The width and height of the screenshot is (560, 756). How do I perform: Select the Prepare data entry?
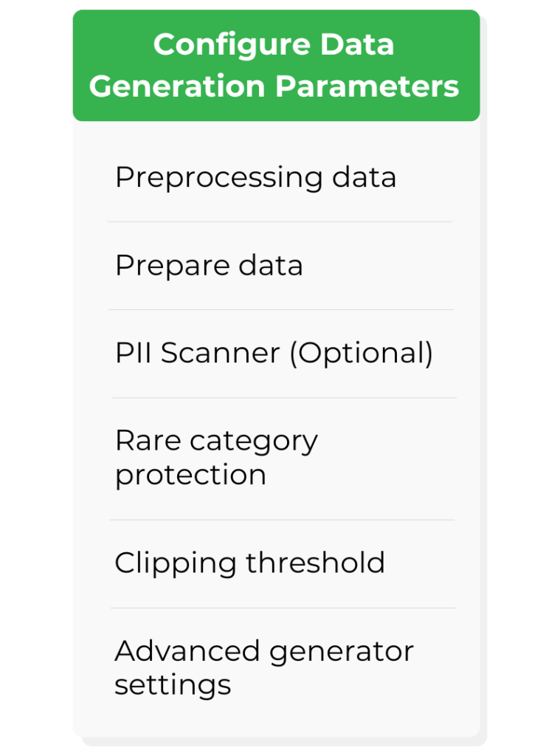[209, 266]
